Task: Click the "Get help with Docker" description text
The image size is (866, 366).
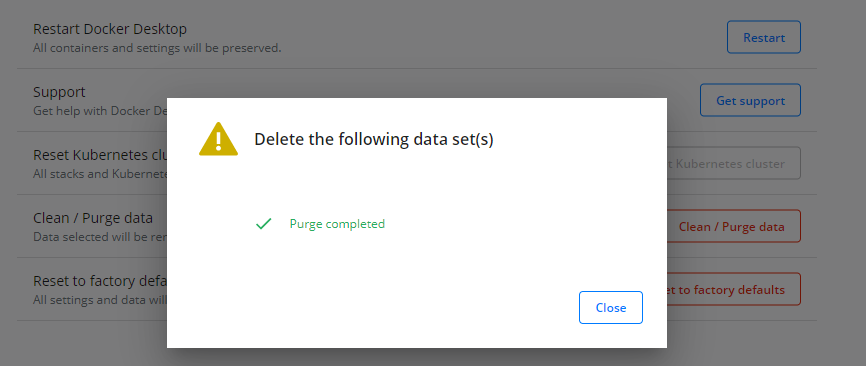Action: (100, 111)
